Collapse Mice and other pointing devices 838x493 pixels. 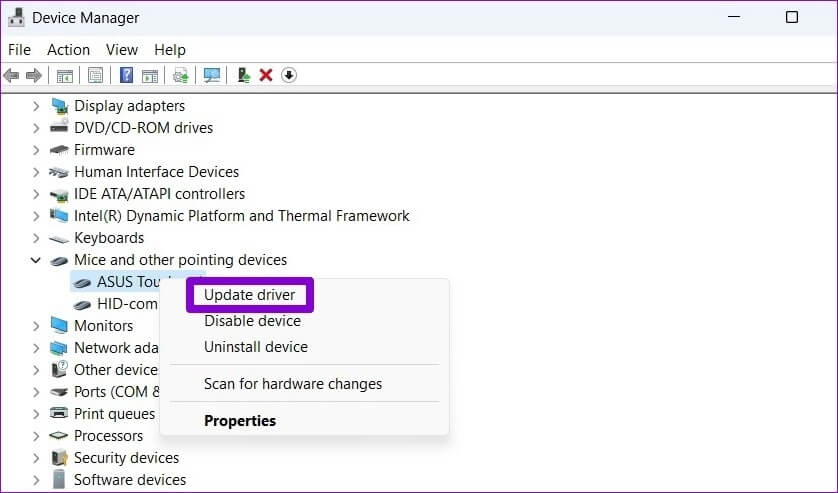[35, 260]
